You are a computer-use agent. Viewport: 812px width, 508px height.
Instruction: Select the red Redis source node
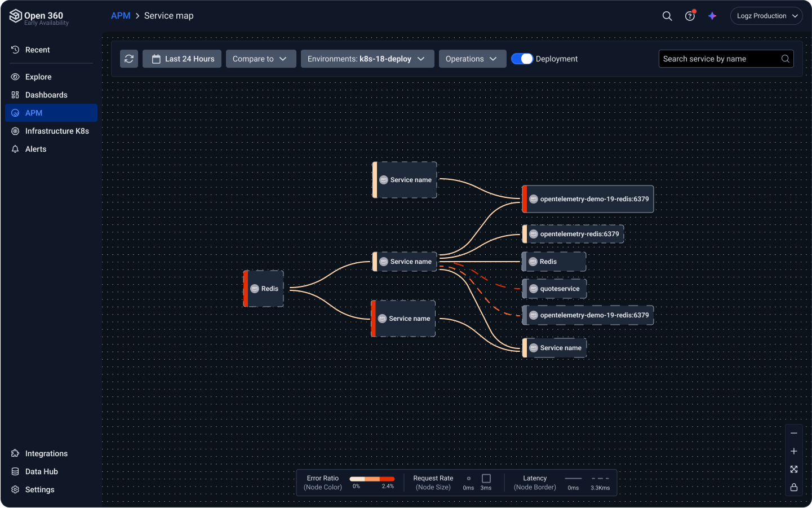tap(264, 289)
